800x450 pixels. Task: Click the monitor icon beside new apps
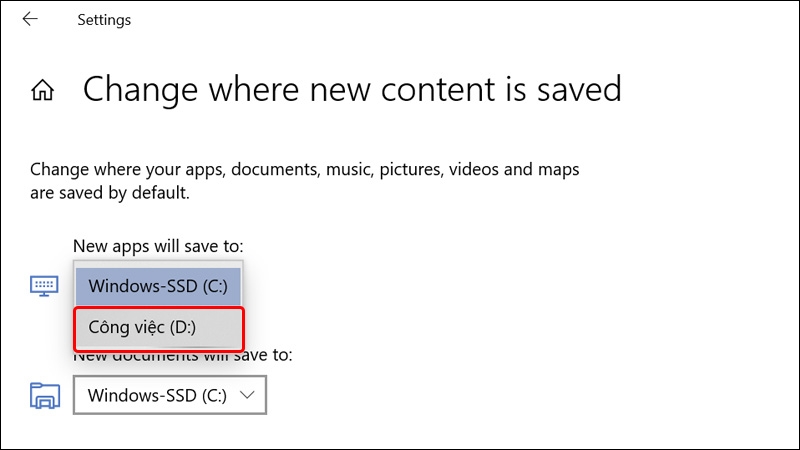coord(44,286)
